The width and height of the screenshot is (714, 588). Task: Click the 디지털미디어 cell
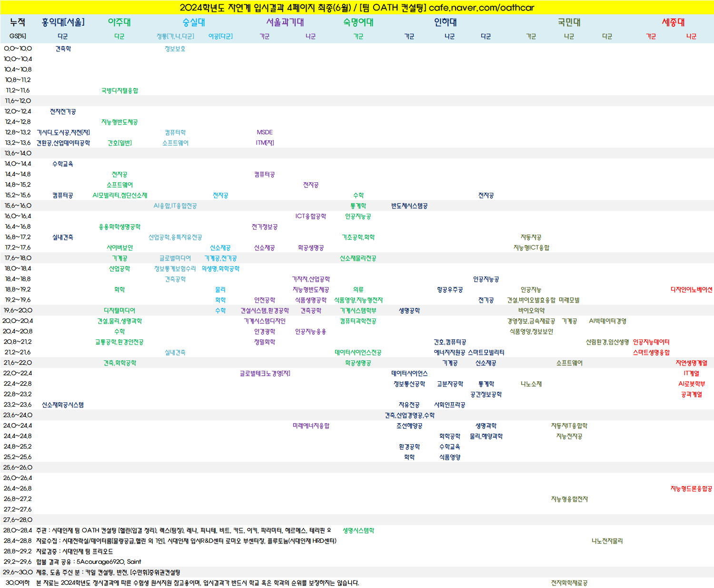[x=119, y=310]
